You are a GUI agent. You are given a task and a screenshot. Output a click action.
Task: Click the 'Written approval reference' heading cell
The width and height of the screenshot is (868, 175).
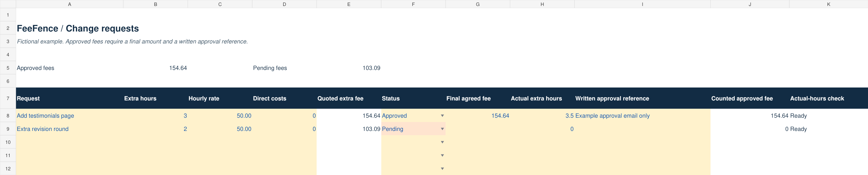643,98
